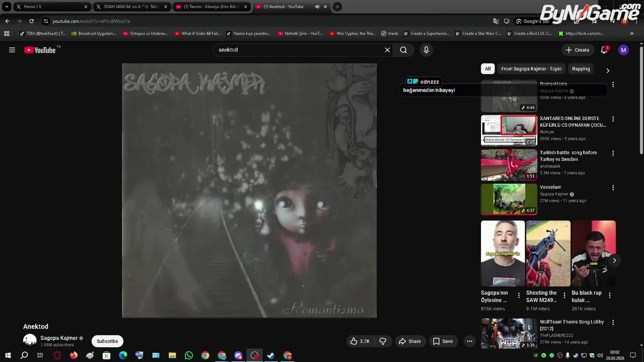Clear the 'anektod' search text
The width and height of the screenshot is (644, 362).
point(387,50)
